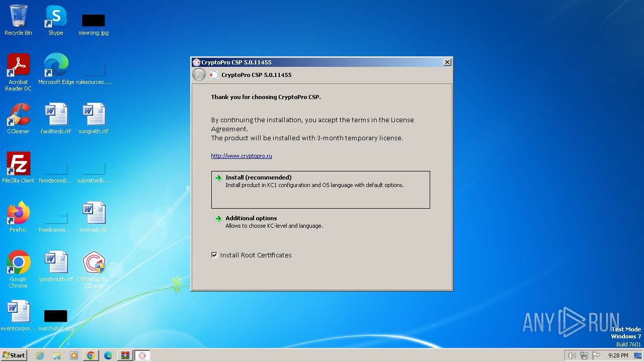Screen dimensions: 644x362
Task: Select goodyouth.rtf document icon
Action: click(56, 266)
